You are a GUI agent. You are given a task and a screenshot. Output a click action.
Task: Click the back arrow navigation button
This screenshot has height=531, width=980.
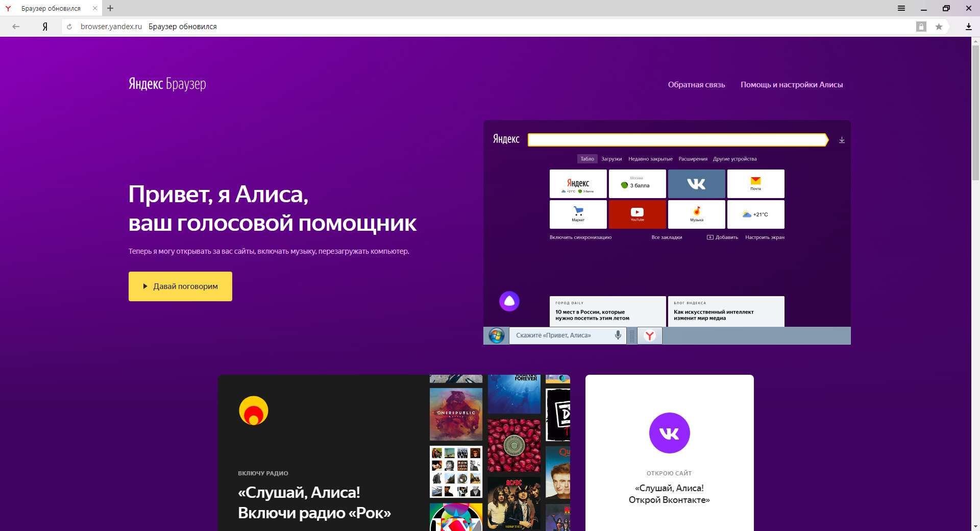tap(16, 27)
